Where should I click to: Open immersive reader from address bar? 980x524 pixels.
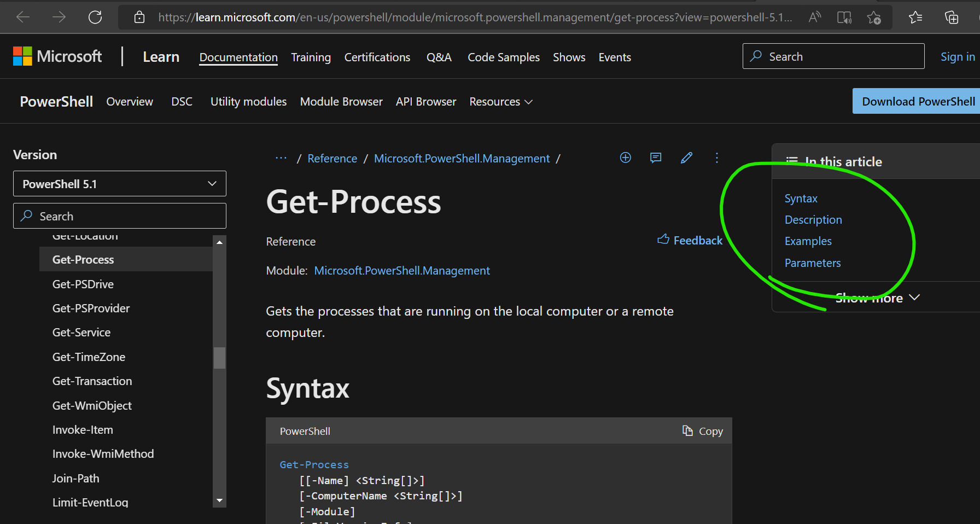[844, 18]
